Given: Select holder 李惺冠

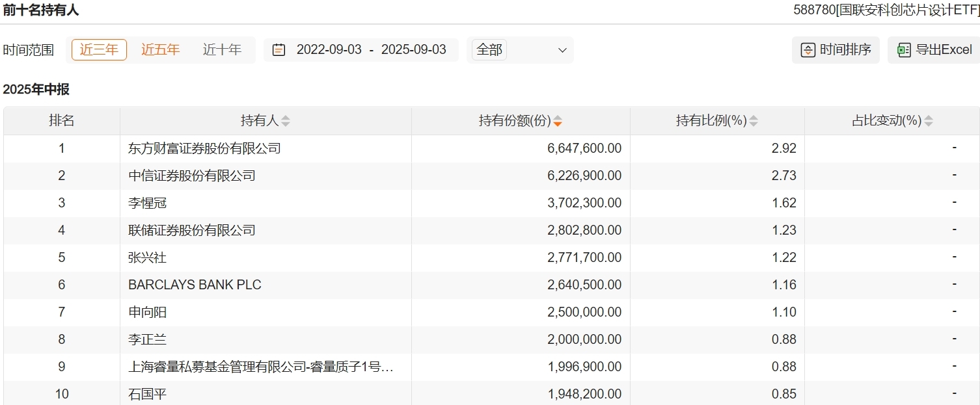Looking at the screenshot, I should [x=147, y=203].
